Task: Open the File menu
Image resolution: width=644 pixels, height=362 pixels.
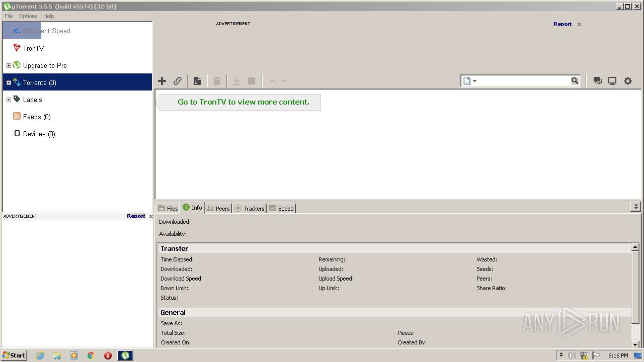Action: click(x=9, y=16)
